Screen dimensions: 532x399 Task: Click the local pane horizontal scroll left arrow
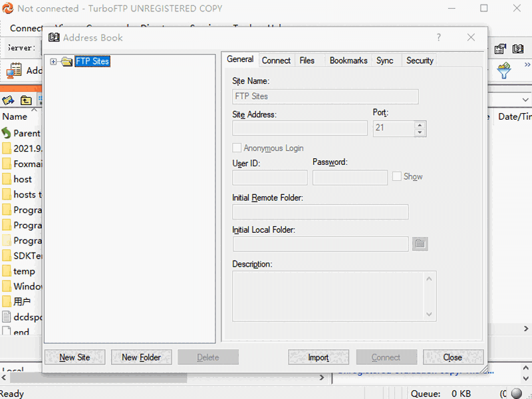click(4, 378)
